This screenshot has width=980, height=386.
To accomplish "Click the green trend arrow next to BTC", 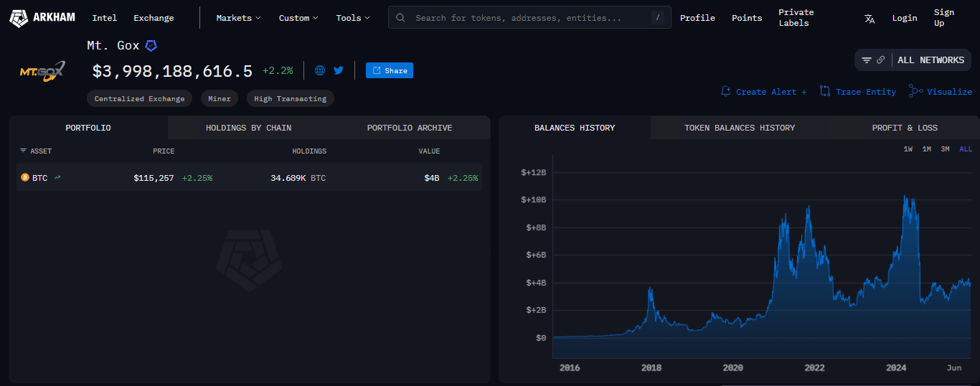I will pyautogui.click(x=57, y=177).
